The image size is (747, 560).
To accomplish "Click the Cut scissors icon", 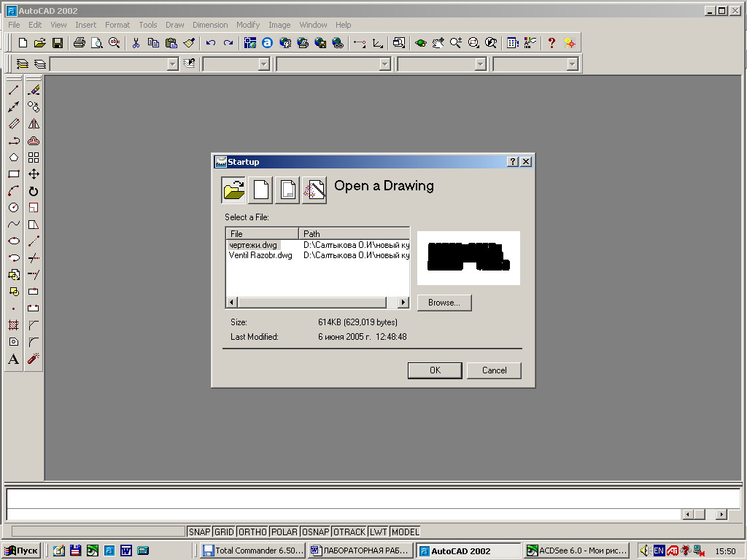I will pyautogui.click(x=136, y=43).
